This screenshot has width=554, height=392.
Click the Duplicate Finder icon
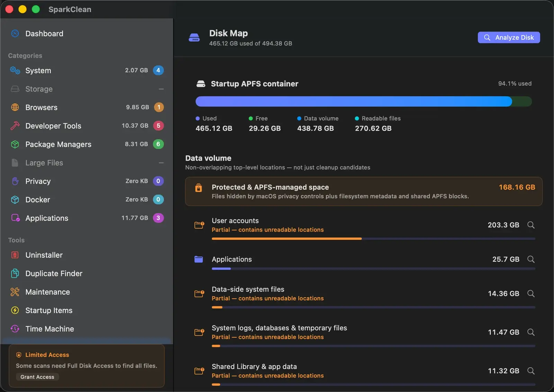15,273
